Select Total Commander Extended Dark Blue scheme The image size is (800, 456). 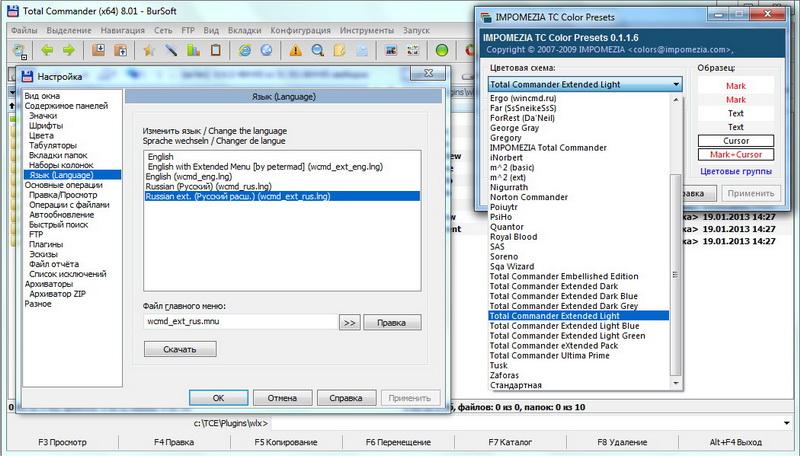pos(563,296)
